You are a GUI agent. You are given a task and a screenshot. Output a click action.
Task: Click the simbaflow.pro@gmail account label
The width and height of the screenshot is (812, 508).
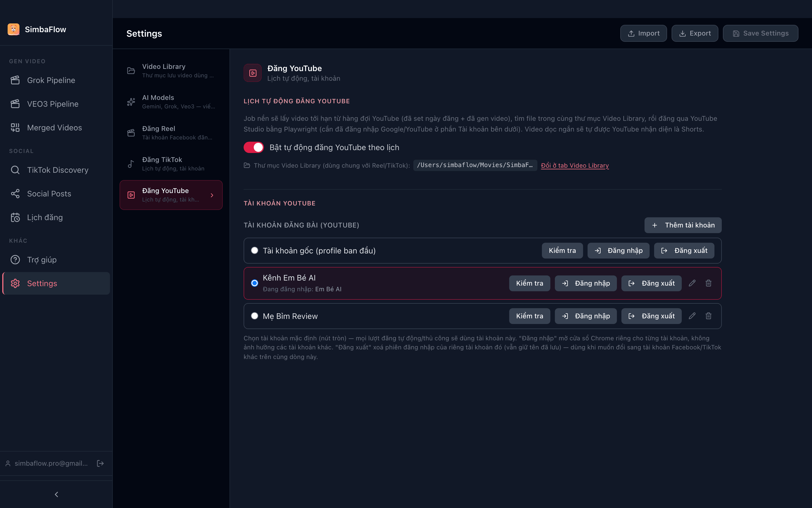(x=51, y=463)
